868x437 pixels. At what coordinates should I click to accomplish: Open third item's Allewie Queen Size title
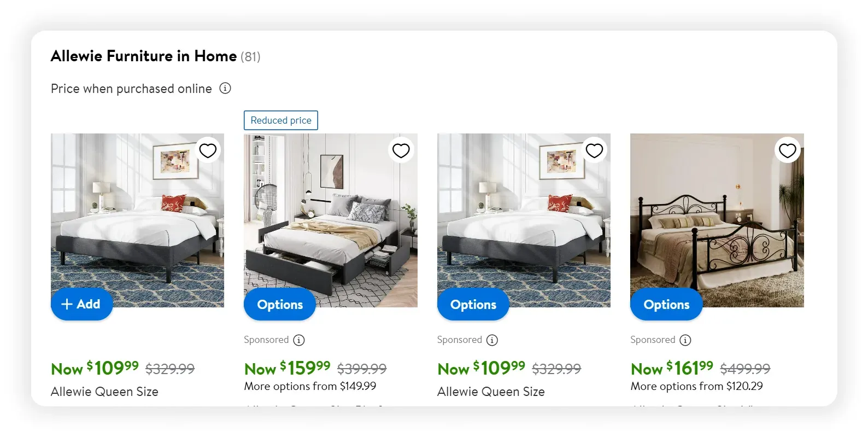tap(491, 392)
